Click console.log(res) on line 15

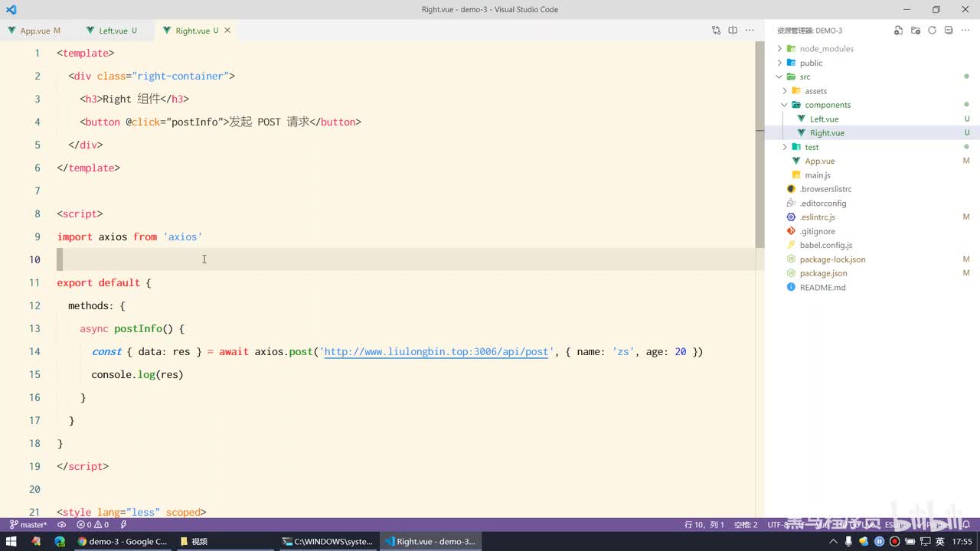pos(137,375)
